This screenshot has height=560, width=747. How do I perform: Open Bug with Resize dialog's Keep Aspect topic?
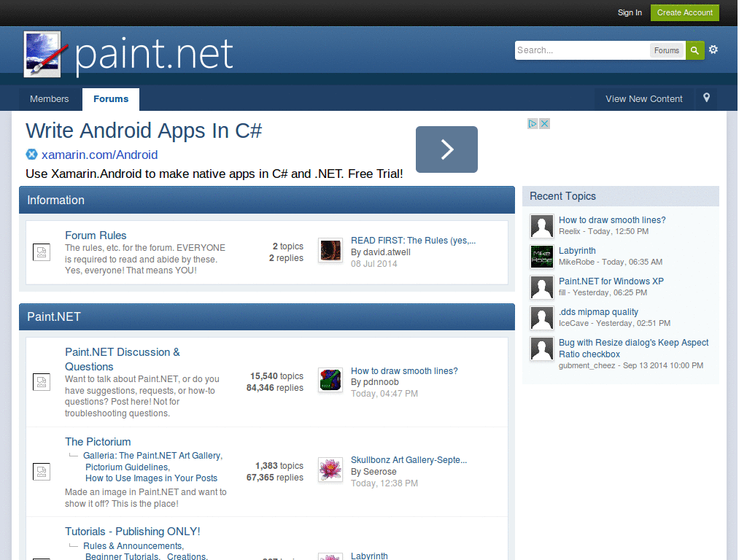tap(634, 348)
